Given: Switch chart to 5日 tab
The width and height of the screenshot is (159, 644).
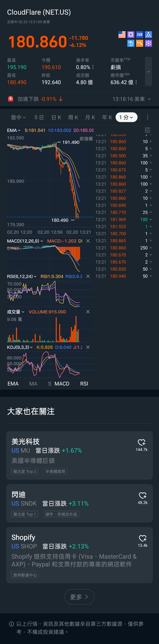Looking at the screenshot, I should (x=39, y=117).
